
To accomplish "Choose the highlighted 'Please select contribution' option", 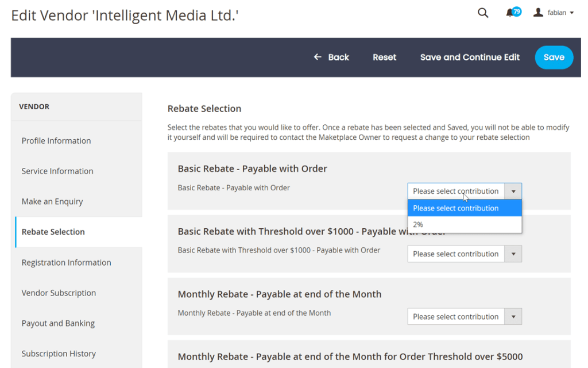I will click(465, 208).
